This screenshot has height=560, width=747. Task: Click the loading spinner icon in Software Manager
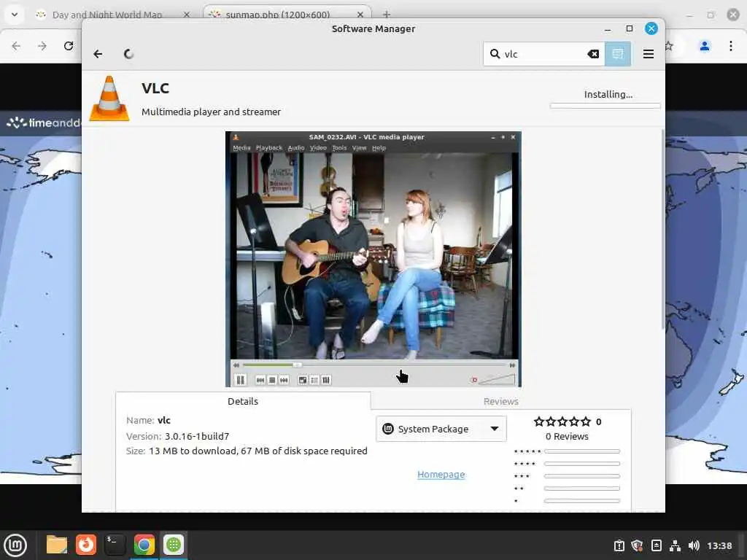tap(128, 54)
